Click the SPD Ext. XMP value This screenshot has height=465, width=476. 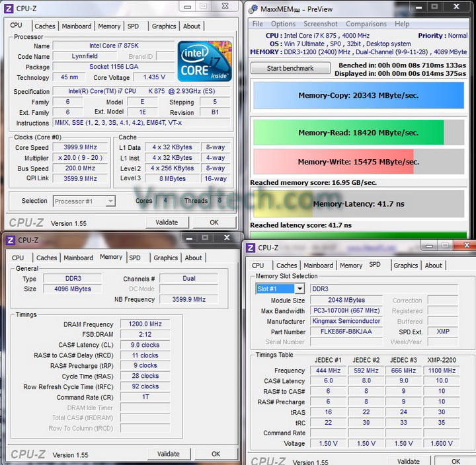[443, 332]
